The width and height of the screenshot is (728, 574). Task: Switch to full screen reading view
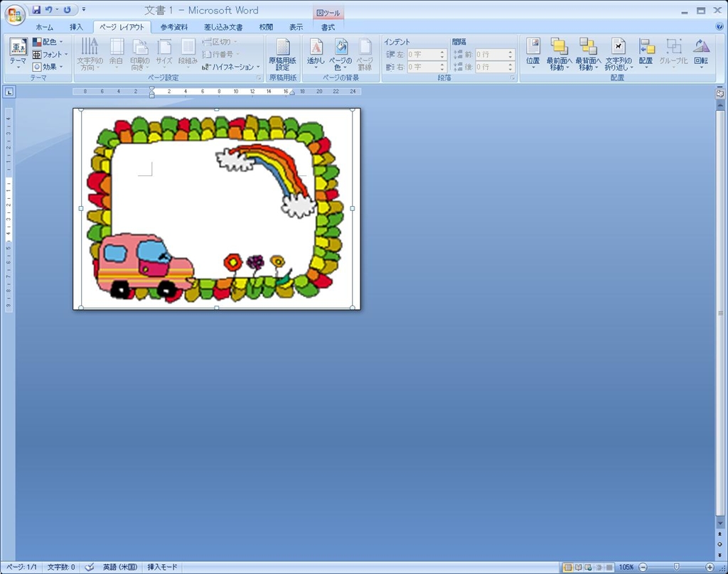coord(578,567)
